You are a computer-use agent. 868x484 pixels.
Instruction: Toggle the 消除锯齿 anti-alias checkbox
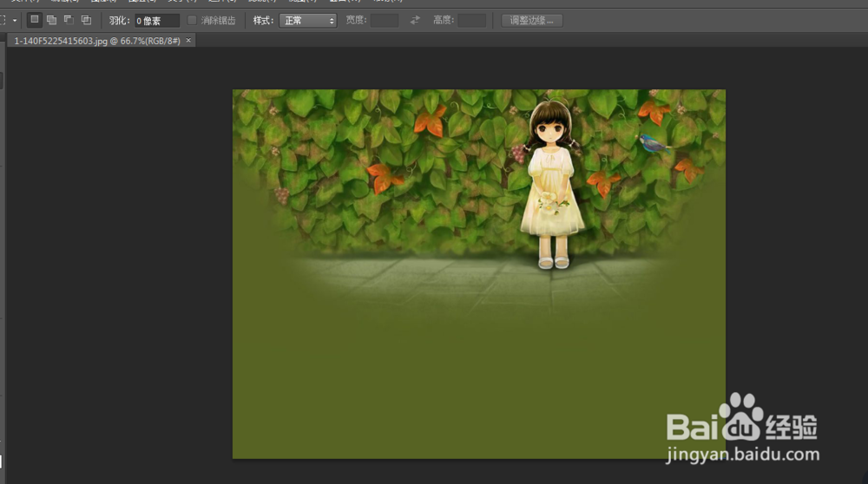point(192,21)
